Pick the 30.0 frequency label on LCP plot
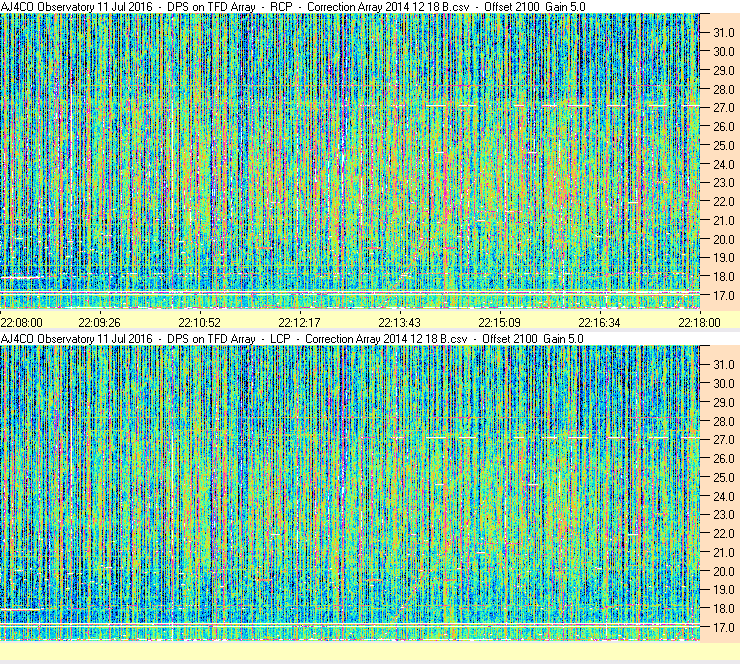 724,383
